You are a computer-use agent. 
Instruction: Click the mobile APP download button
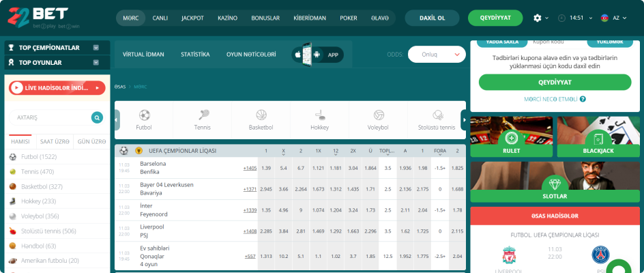[x=317, y=55]
